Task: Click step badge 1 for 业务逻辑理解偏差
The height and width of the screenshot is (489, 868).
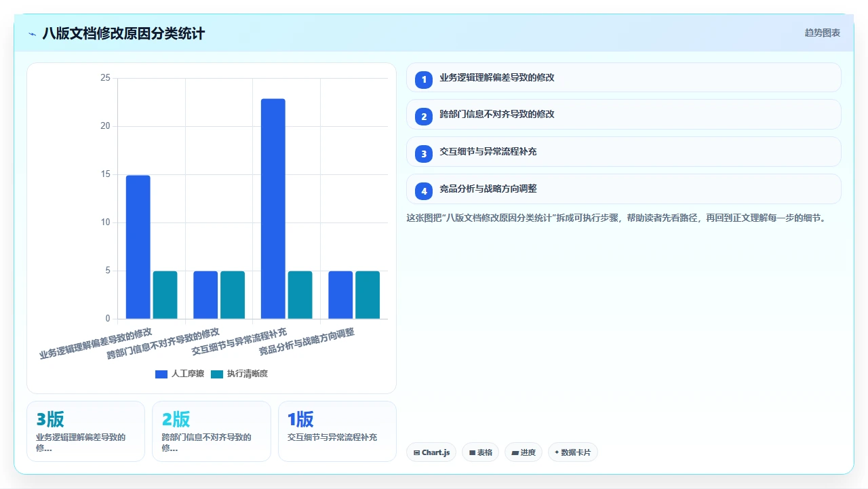Action: (424, 79)
